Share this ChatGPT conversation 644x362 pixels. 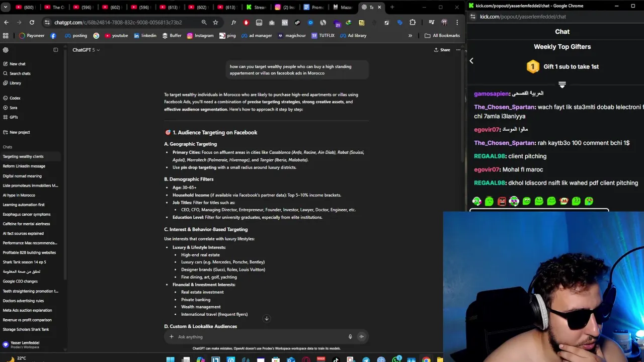[442, 50]
